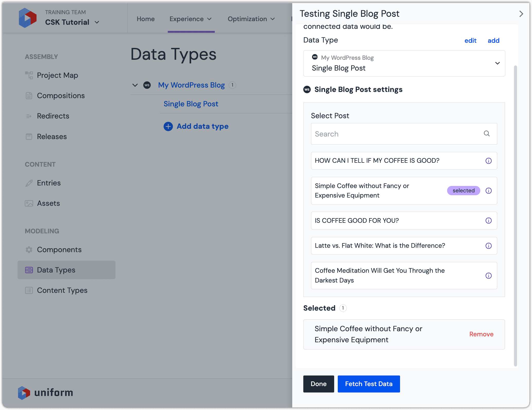Click Fetch Test Data button

click(369, 384)
